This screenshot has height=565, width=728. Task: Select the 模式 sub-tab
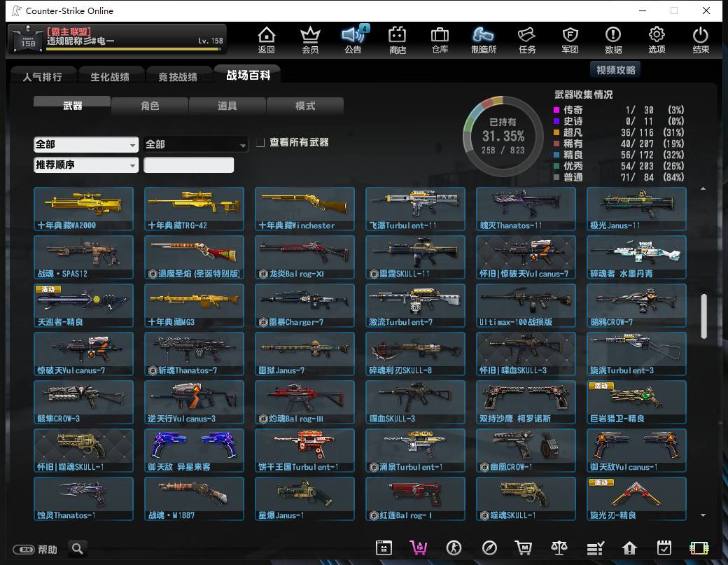pos(305,106)
